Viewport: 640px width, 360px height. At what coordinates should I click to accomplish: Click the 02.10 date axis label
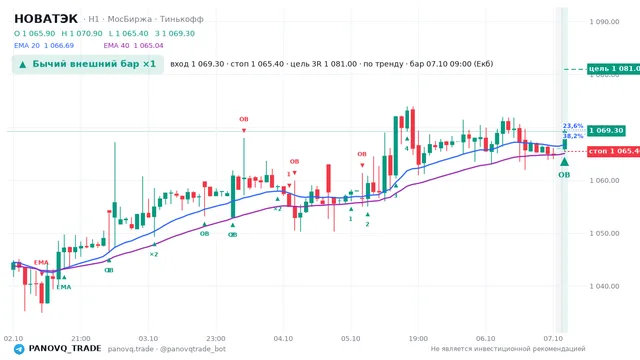pos(13,339)
